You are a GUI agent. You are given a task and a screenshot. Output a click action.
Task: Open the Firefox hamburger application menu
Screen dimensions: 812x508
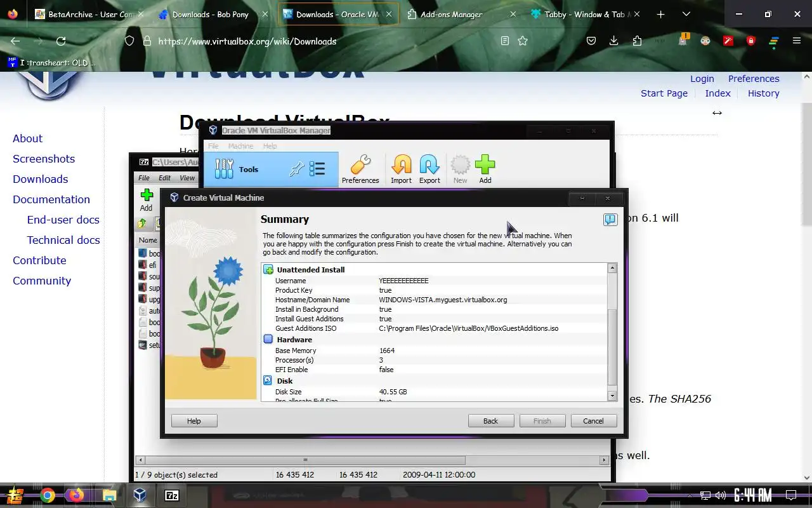[797, 41]
